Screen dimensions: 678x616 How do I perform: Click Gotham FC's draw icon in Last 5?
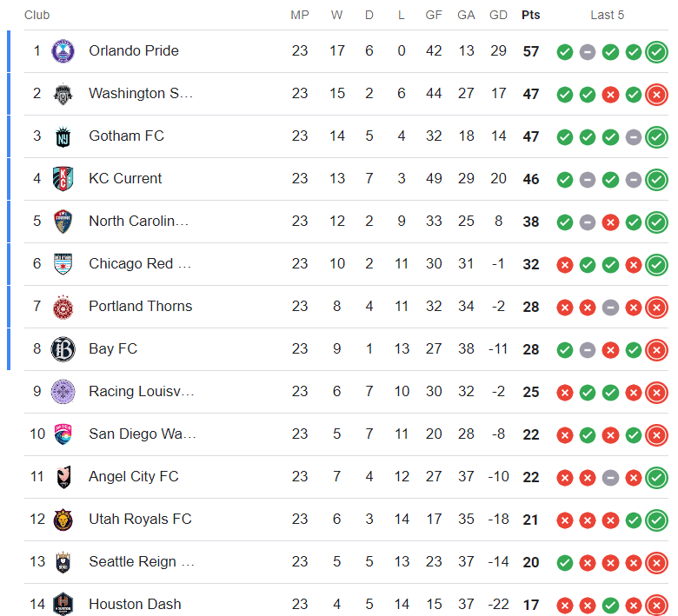click(634, 137)
